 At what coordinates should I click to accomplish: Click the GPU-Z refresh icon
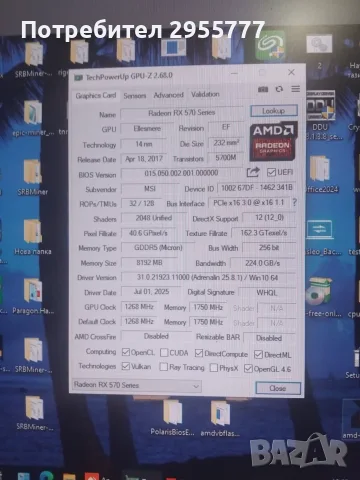tap(279, 89)
